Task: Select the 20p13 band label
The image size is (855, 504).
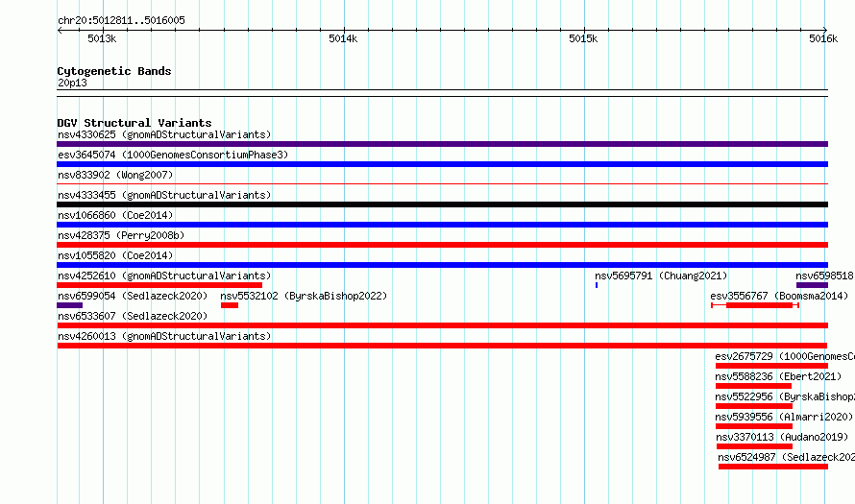Action: tap(72, 83)
